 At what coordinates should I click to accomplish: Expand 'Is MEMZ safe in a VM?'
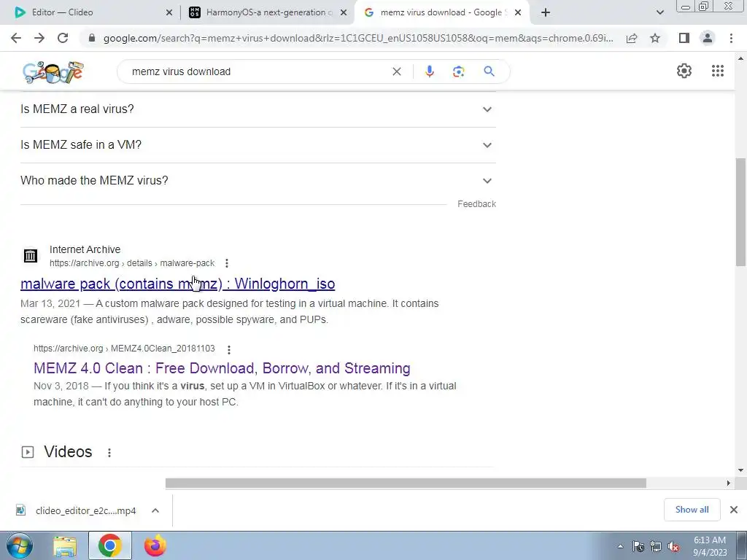(258, 145)
